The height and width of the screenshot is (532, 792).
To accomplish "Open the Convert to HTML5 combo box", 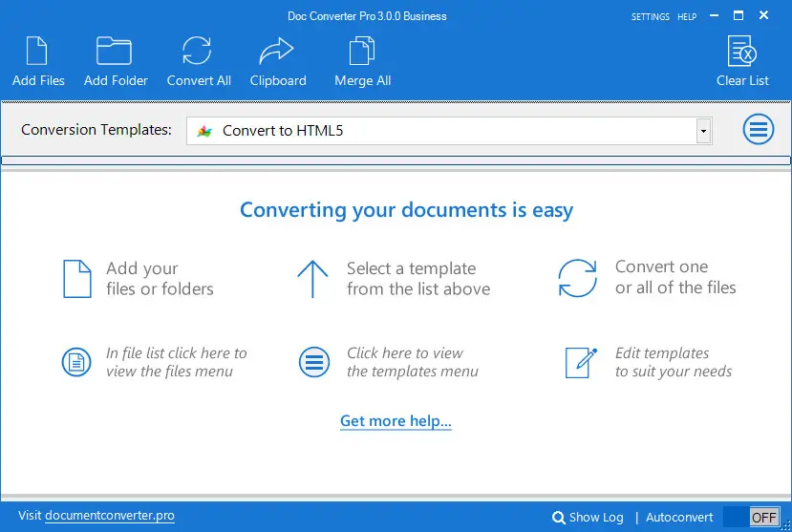I will click(439, 131).
